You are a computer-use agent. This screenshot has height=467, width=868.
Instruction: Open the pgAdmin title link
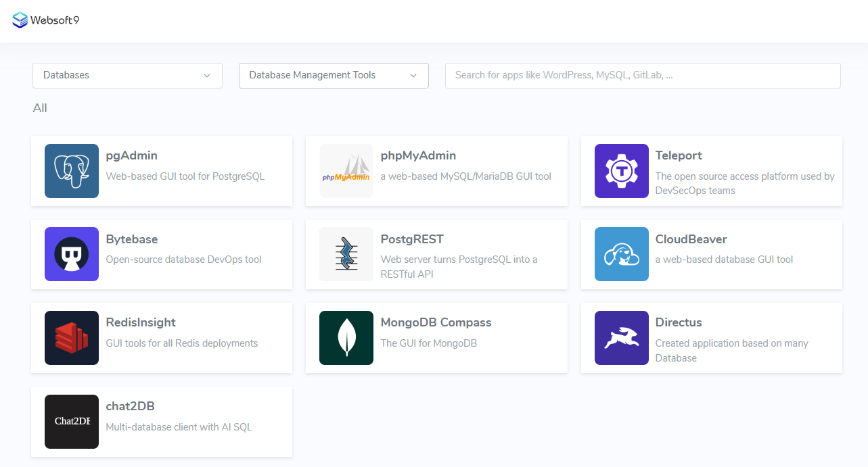[x=132, y=155]
